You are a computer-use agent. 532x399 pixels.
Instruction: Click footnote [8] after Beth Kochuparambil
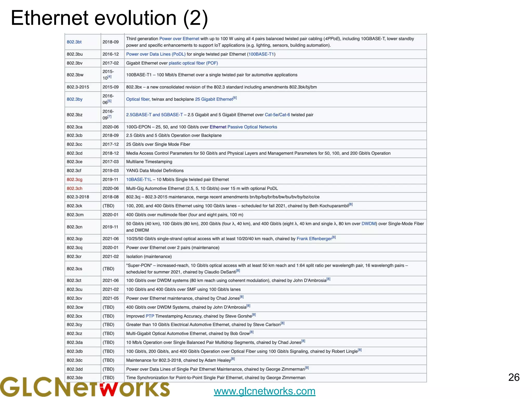pyautogui.click(x=351, y=204)
